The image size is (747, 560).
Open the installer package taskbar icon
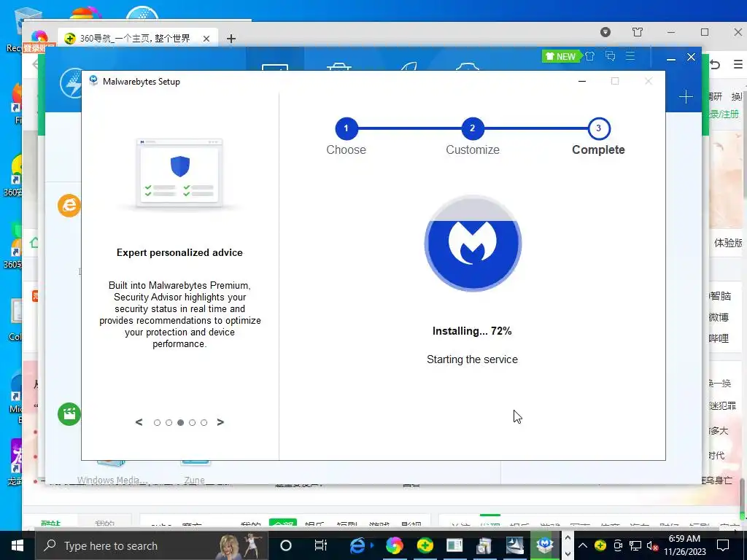click(x=484, y=545)
